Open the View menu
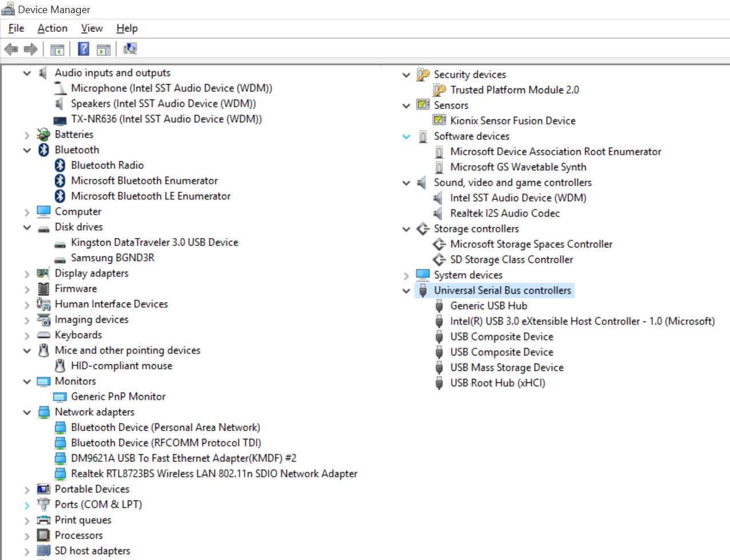Screen dimensions: 730x560 pyautogui.click(x=92, y=28)
